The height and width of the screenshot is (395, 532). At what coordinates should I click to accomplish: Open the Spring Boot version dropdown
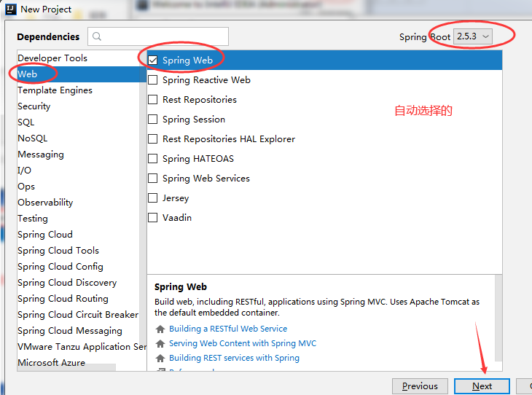click(473, 36)
